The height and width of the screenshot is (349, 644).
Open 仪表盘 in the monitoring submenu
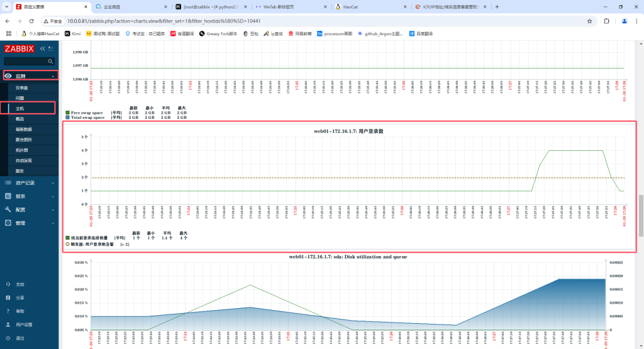click(x=22, y=87)
